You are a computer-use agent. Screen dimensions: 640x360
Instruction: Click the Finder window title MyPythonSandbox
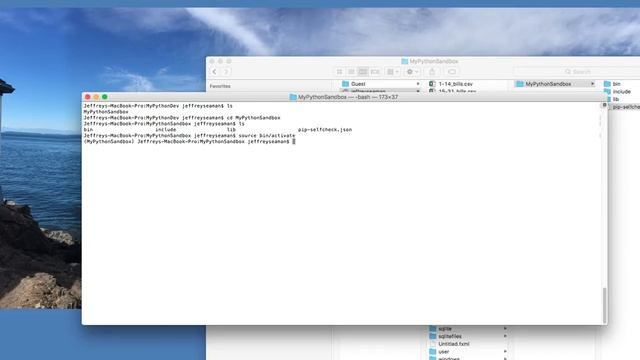433,61
